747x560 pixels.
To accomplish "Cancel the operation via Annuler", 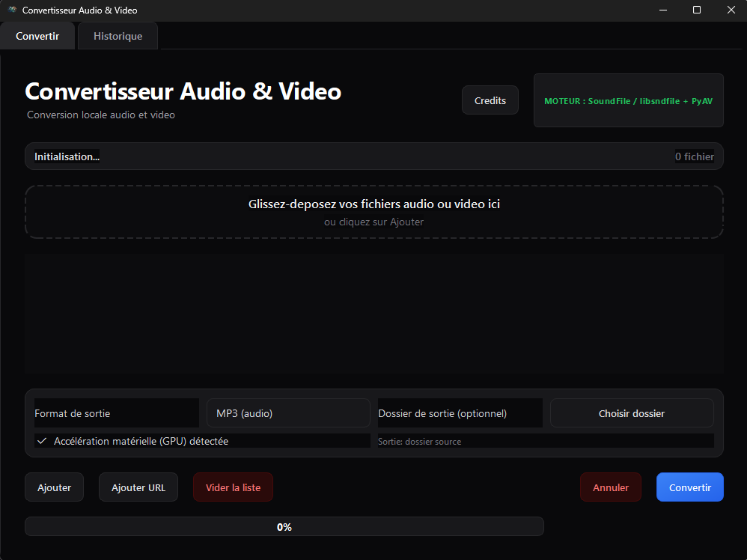I will 611,487.
